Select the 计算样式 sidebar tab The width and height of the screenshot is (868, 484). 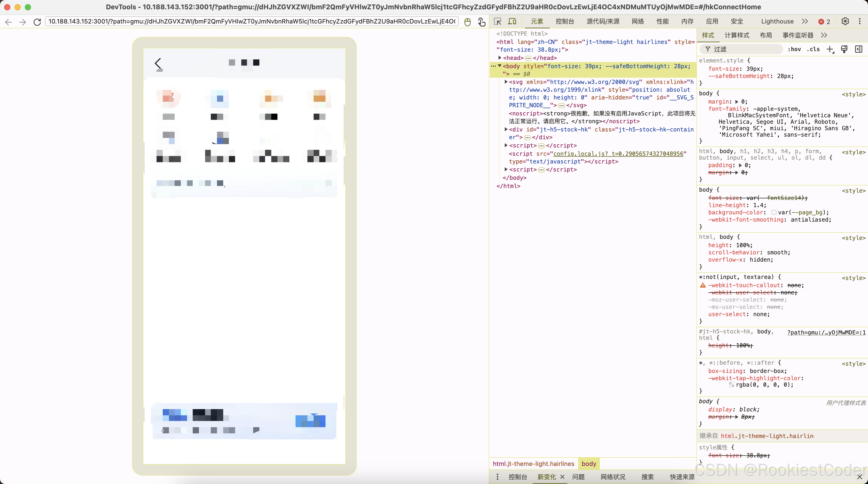pos(737,35)
